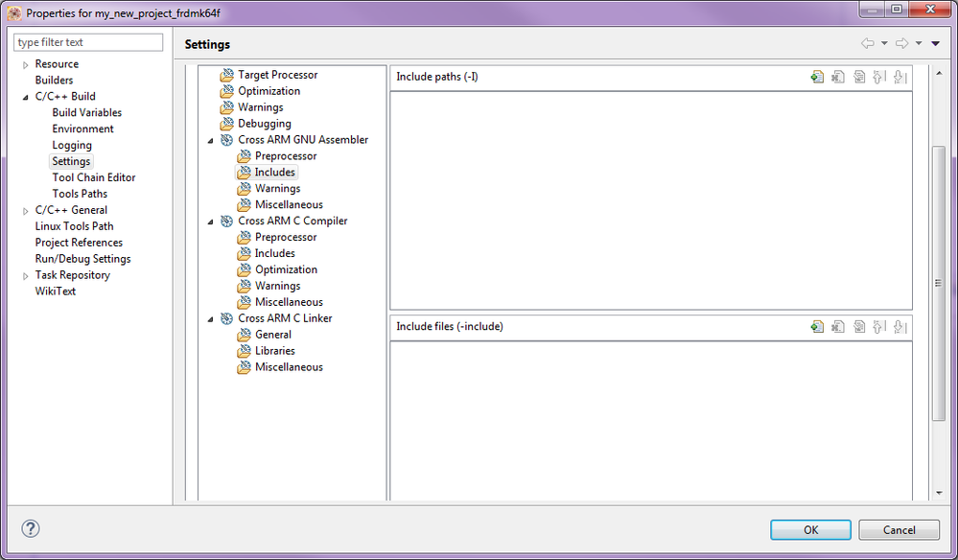Screen dimensions: 958x560
Task: Click the Cross ARM C Linker tool icon
Action: 226,318
